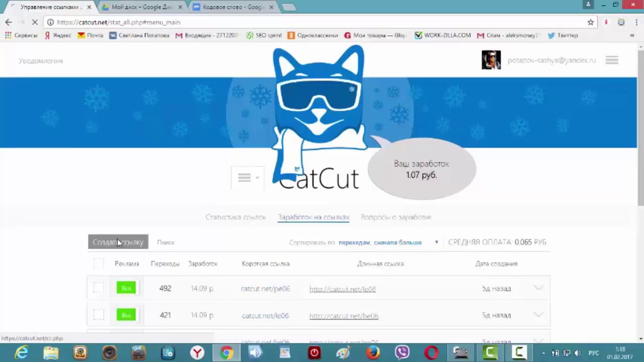Viewport: 644px width, 362px height.
Task: Show hidden system tray icons arrow
Action: 543,353
